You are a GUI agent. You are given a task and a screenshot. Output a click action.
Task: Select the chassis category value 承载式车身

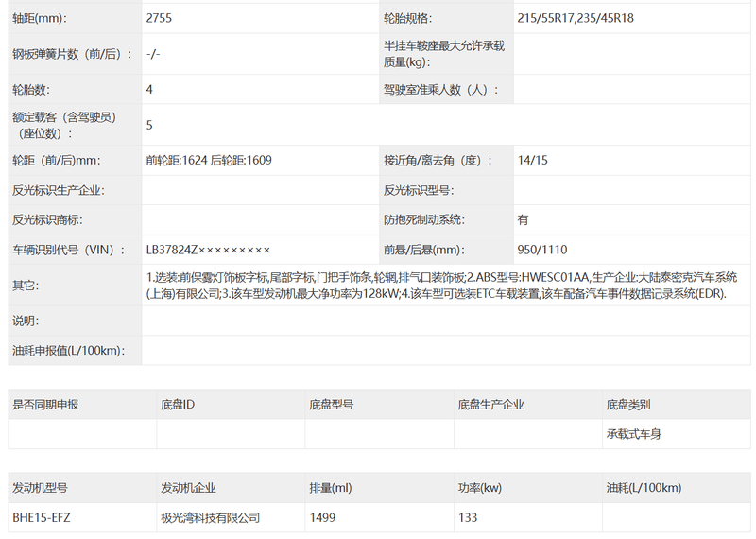pyautogui.click(x=635, y=434)
